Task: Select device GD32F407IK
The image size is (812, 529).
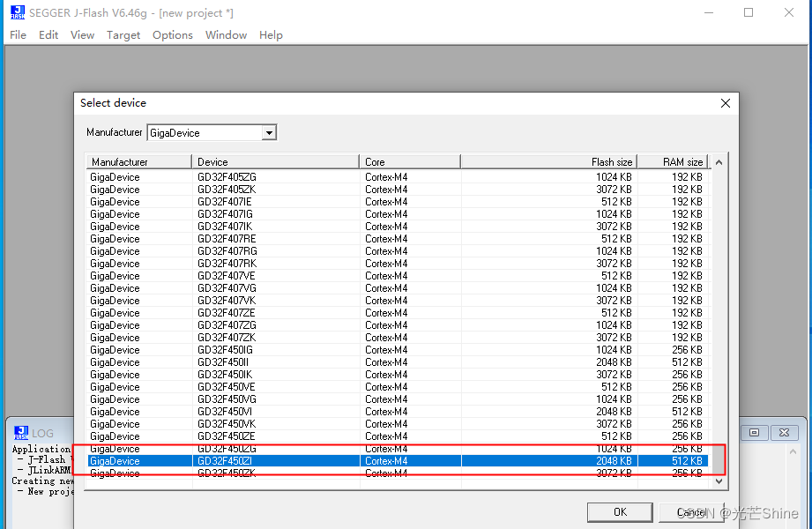Action: (x=398, y=227)
